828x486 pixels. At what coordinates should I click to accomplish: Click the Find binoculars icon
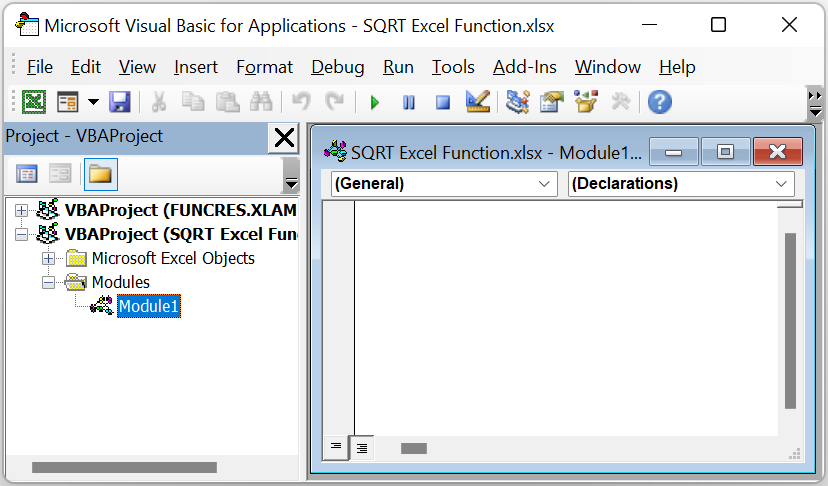pos(261,101)
